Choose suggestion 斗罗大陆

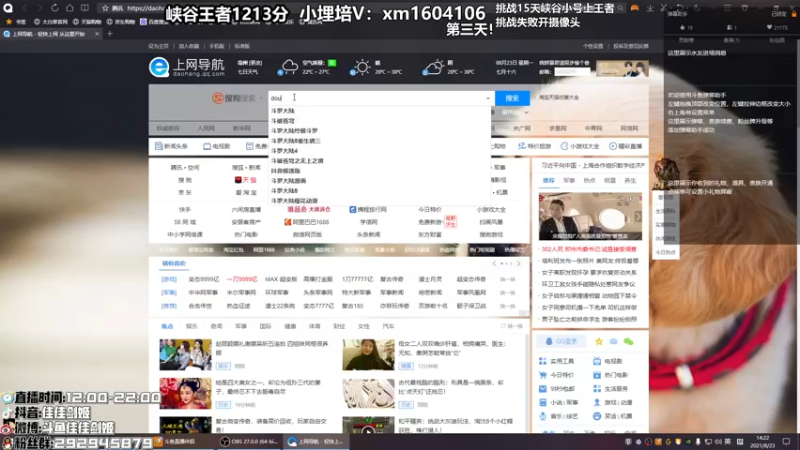point(283,111)
